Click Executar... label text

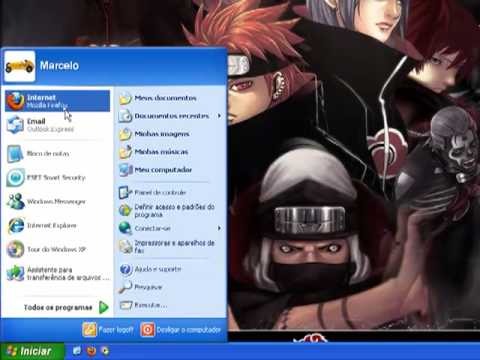point(150,305)
